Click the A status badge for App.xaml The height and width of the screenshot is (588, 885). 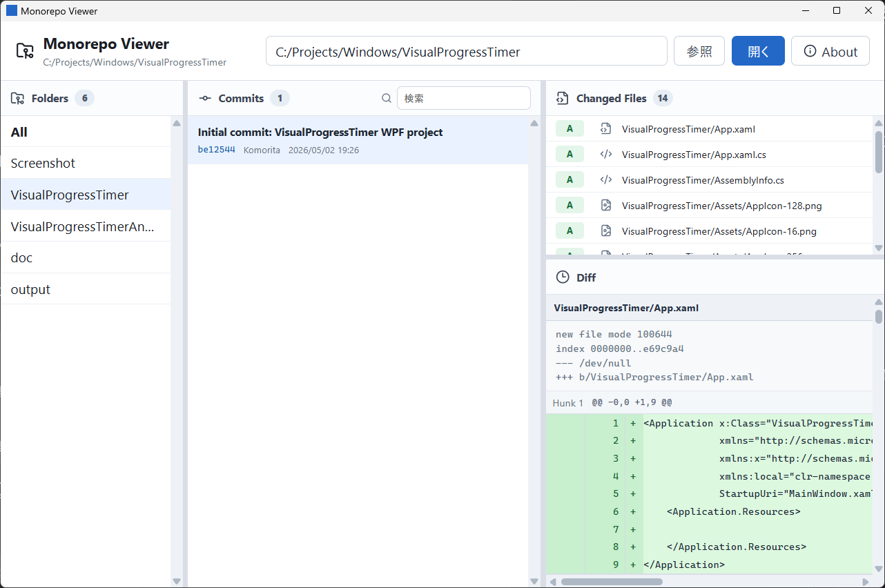click(570, 128)
